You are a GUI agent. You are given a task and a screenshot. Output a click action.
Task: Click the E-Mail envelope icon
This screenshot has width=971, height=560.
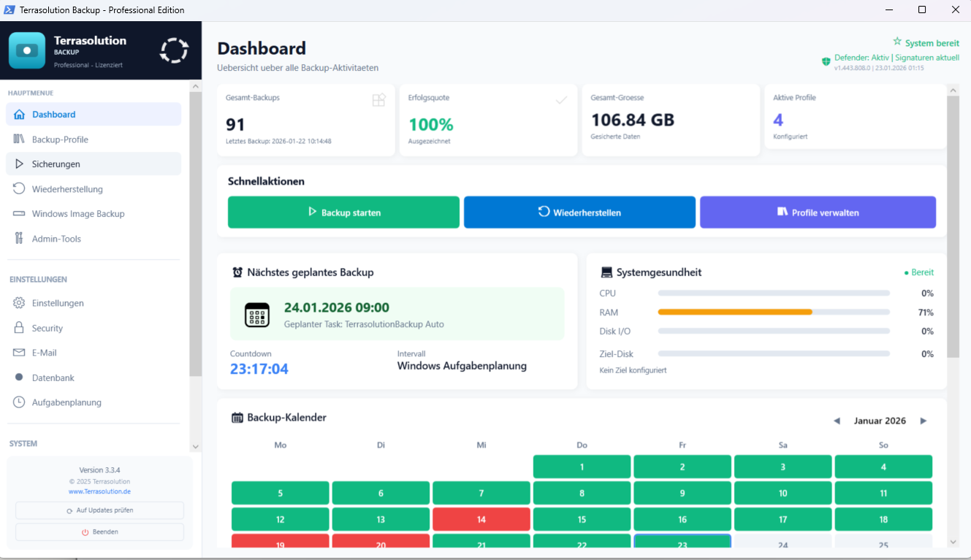pyautogui.click(x=19, y=353)
